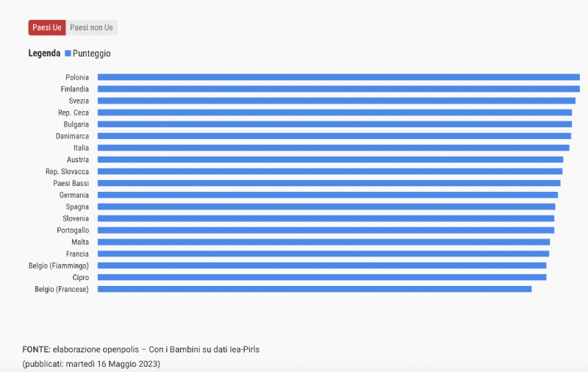Click the Belgio (Fiammingo) label
Viewport: 588px width, 372px height.
[x=59, y=265]
